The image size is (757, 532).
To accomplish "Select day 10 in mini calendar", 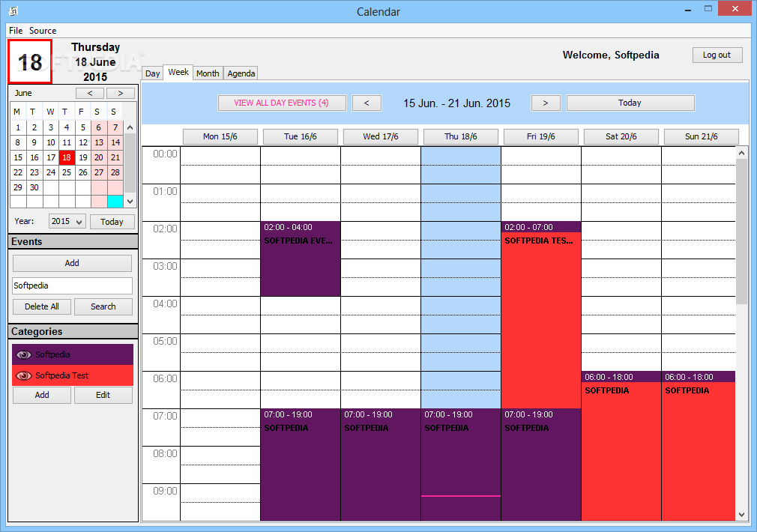I will pos(51,142).
